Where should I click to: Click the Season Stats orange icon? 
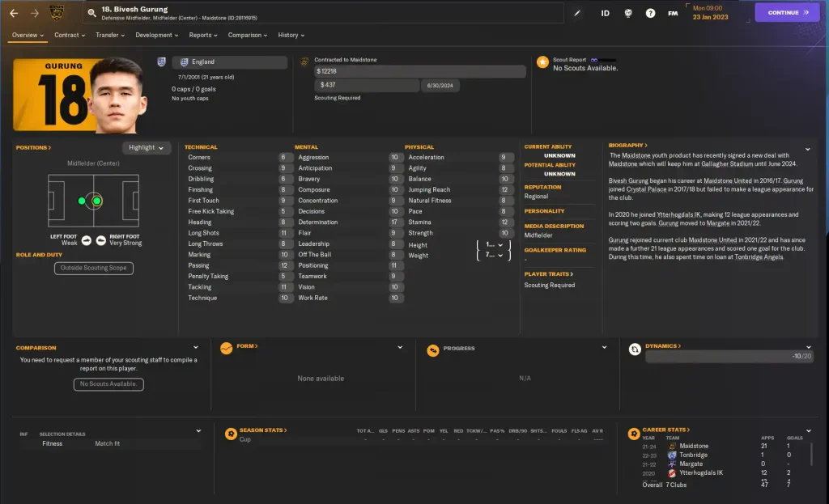click(x=231, y=434)
